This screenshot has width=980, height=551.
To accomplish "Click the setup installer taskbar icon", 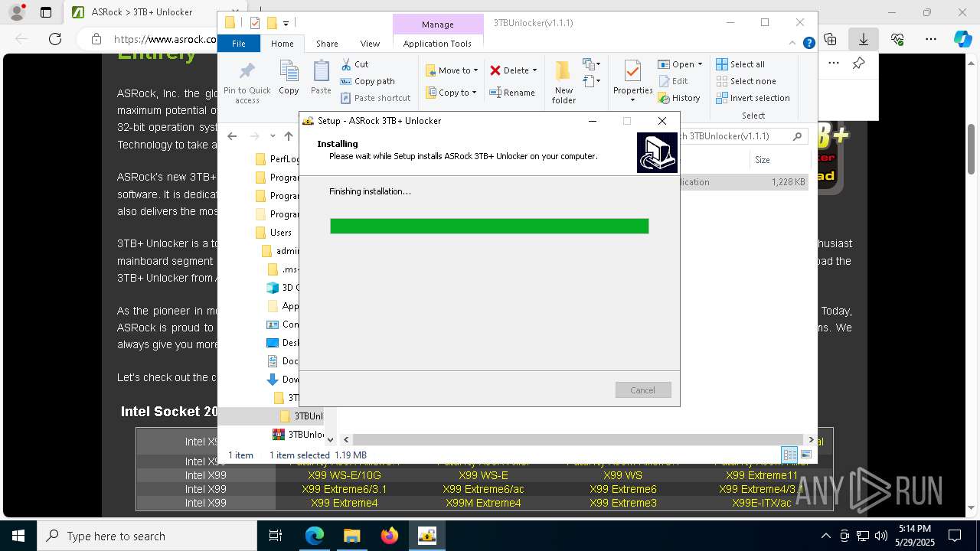I will pyautogui.click(x=426, y=536).
